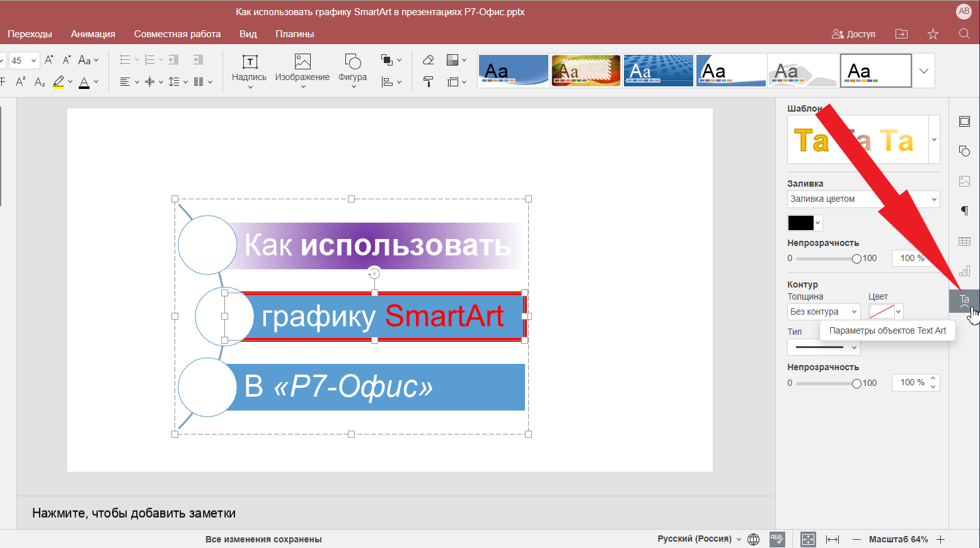Open the change case (Aa) menu
The image size is (980, 548).
[88, 61]
